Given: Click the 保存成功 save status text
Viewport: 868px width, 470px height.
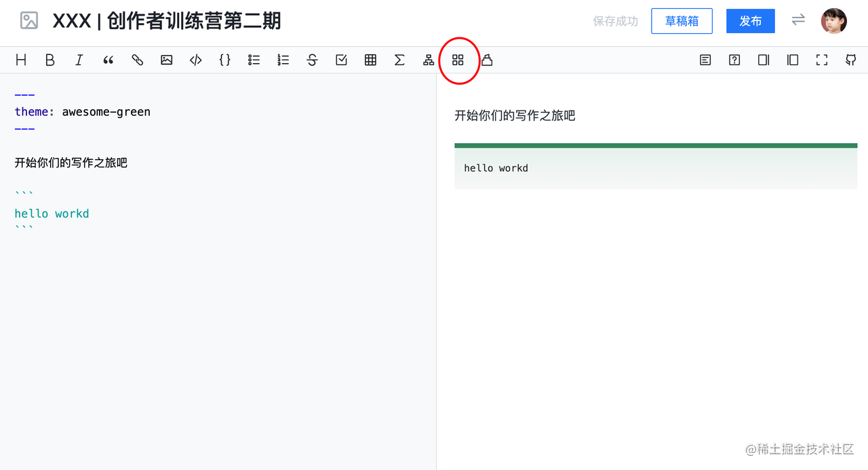Looking at the screenshot, I should (x=616, y=21).
